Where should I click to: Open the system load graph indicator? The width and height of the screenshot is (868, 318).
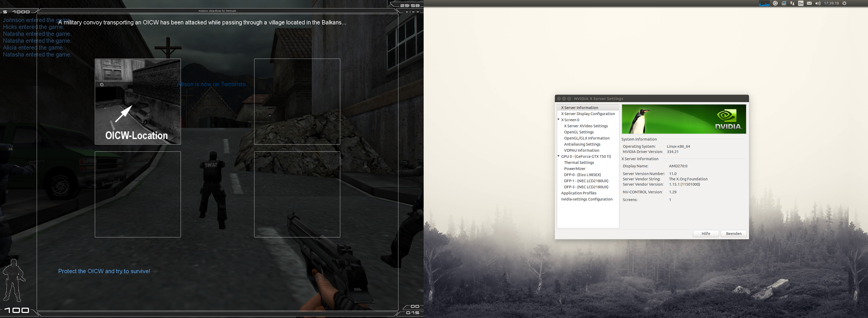click(764, 3)
